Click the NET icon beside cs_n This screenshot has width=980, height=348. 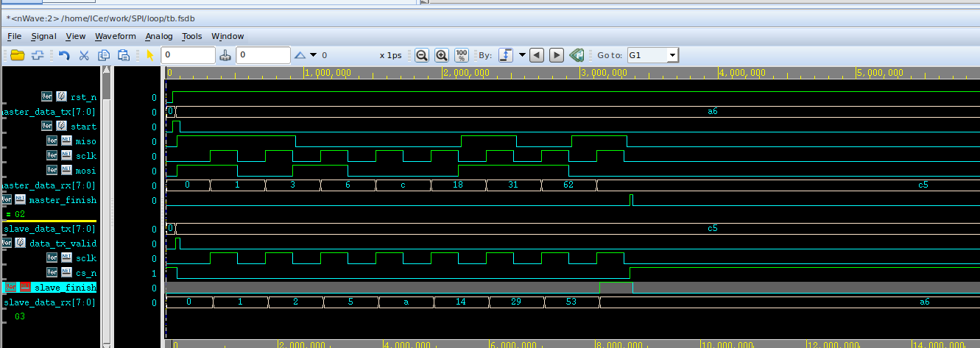(66, 273)
